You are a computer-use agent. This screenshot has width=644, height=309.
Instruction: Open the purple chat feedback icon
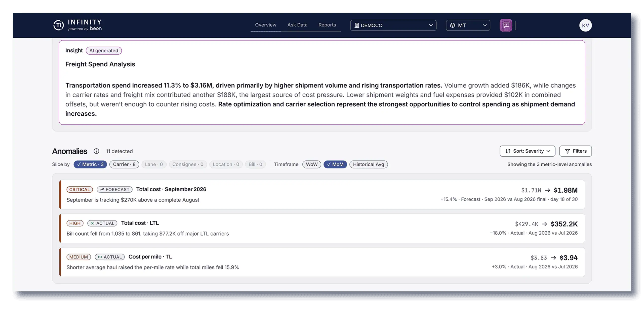tap(506, 25)
